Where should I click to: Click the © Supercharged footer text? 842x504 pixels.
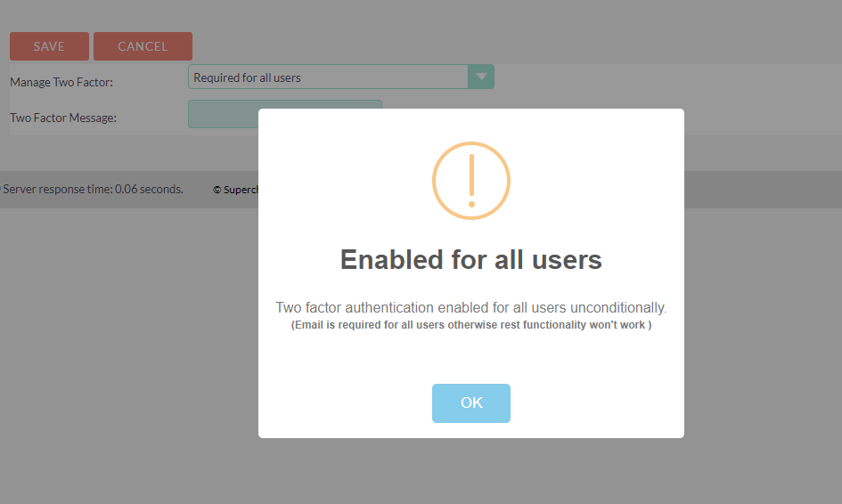coord(235,190)
